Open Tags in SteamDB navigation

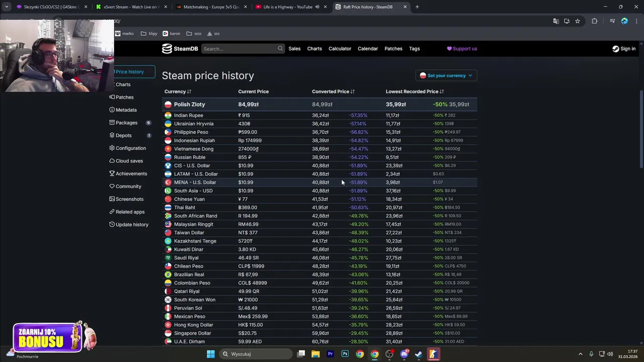click(x=414, y=49)
